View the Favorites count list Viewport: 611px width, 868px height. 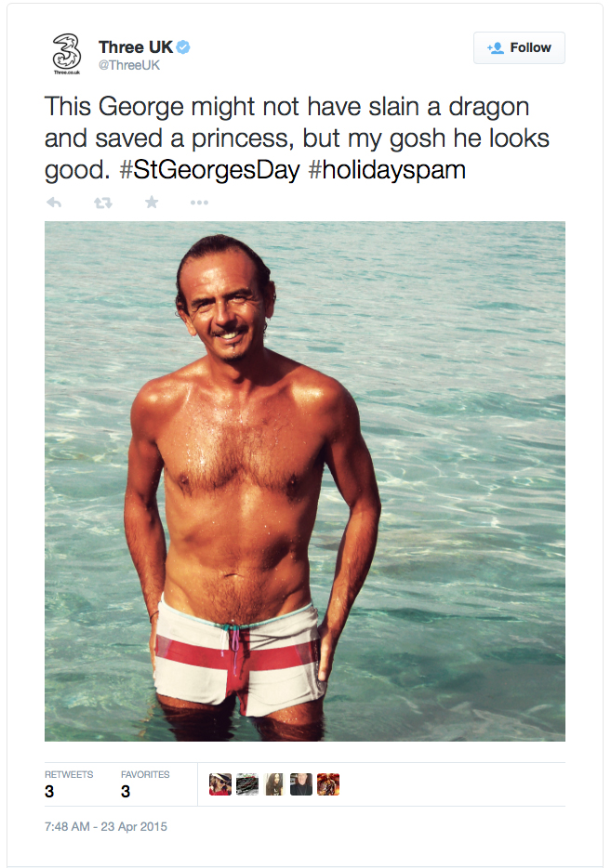(145, 783)
